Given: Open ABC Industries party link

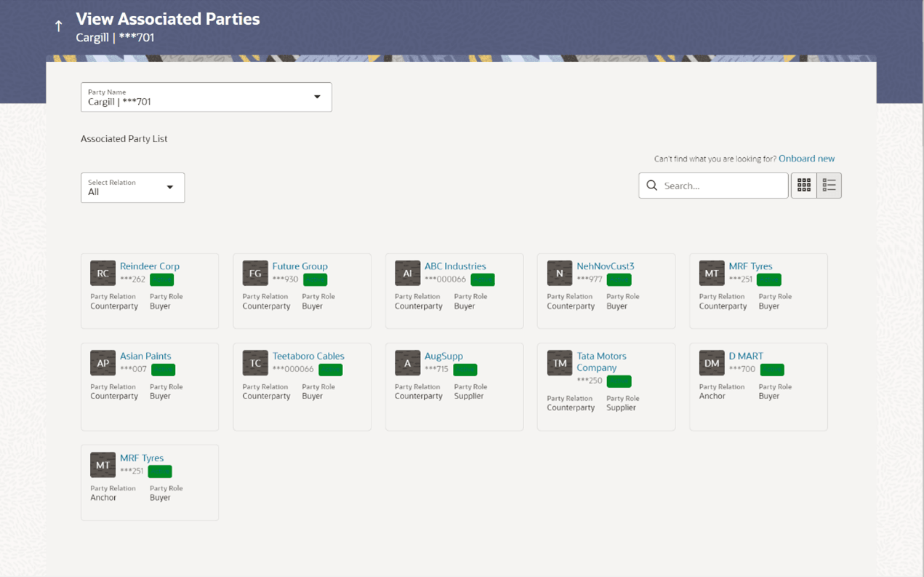Looking at the screenshot, I should [x=455, y=266].
